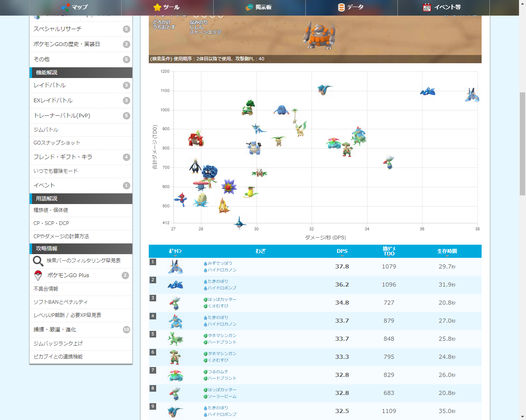Click Sharpedo icon in the scatter chart
The height and width of the screenshot is (420, 526).
click(x=240, y=223)
